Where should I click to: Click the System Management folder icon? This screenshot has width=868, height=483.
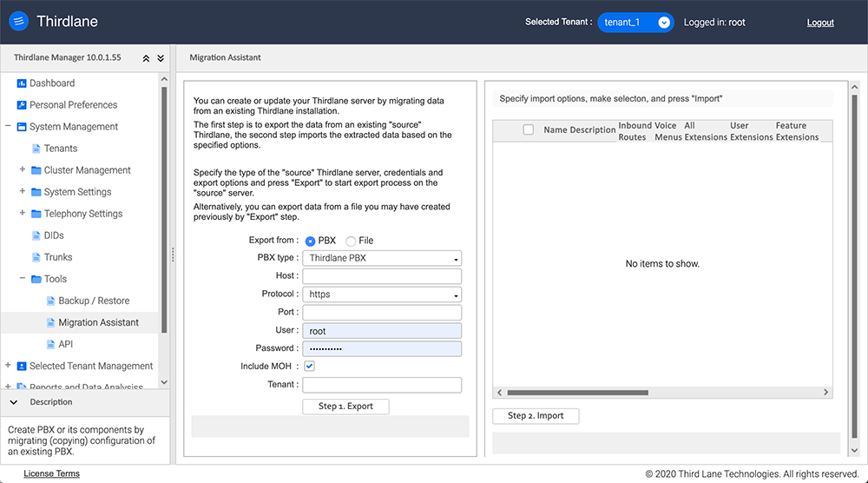pyautogui.click(x=22, y=127)
